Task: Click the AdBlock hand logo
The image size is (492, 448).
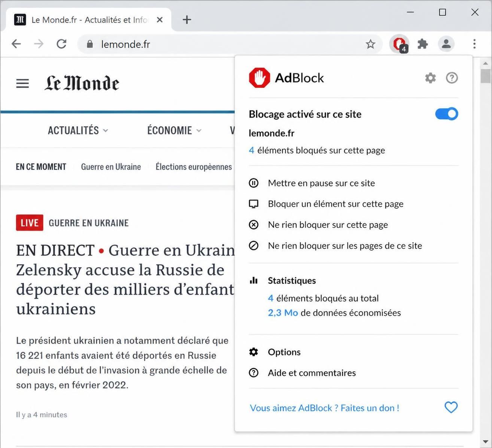Action: (259, 78)
